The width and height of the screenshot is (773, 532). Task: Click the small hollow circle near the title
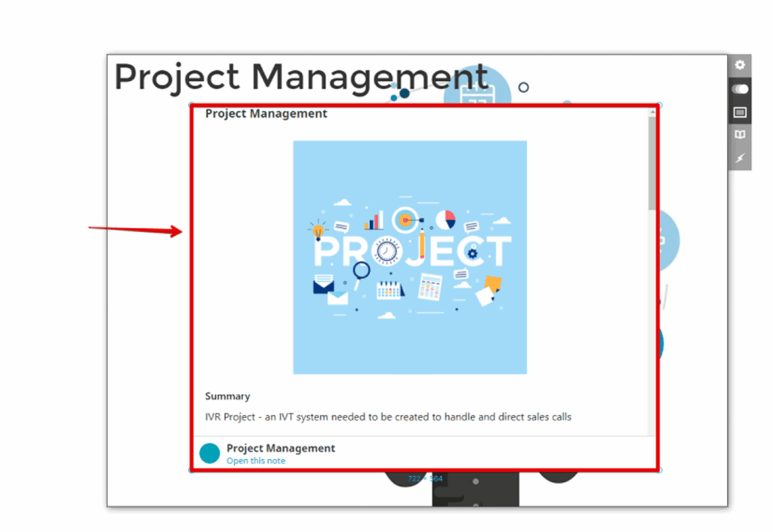523,88
